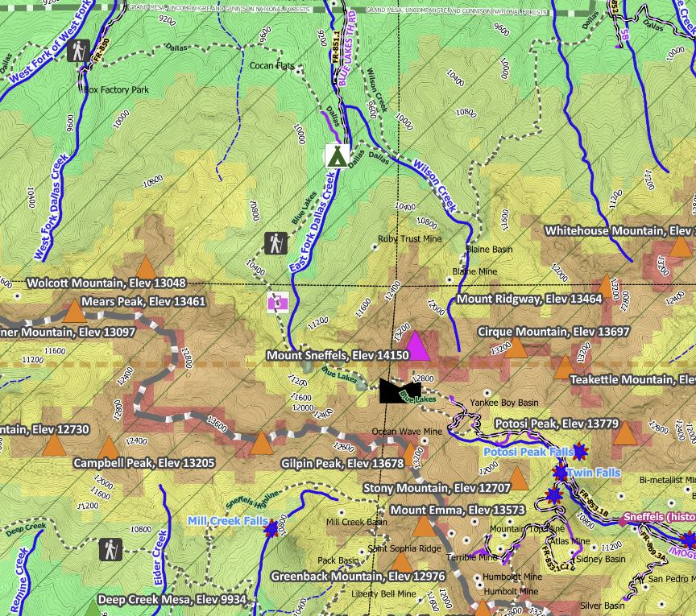The width and height of the screenshot is (696, 616).
Task: Select the green tent campground icon
Action: (337, 155)
